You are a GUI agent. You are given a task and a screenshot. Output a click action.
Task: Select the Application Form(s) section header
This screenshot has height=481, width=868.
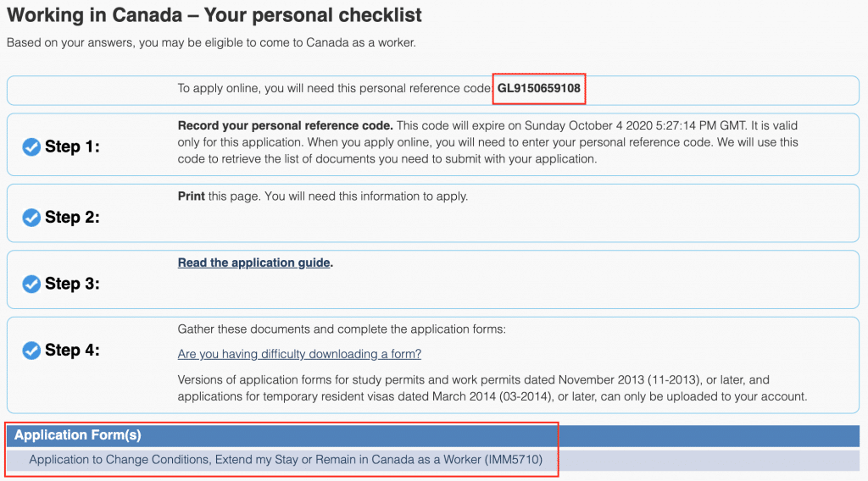click(x=78, y=435)
